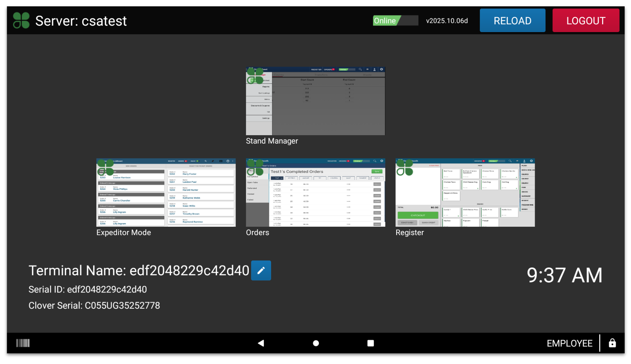The image size is (631, 364).
Task: Tap the barcode icon in bottom corner
Action: tap(23, 343)
